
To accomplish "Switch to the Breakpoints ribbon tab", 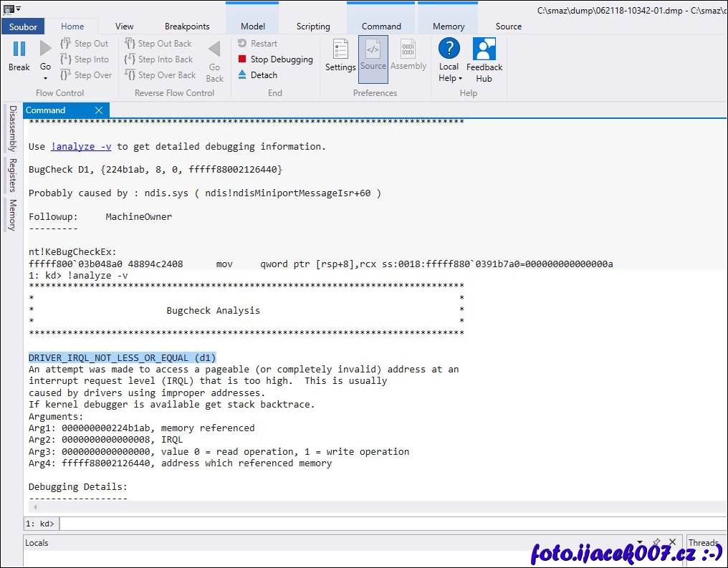I will click(x=187, y=27).
